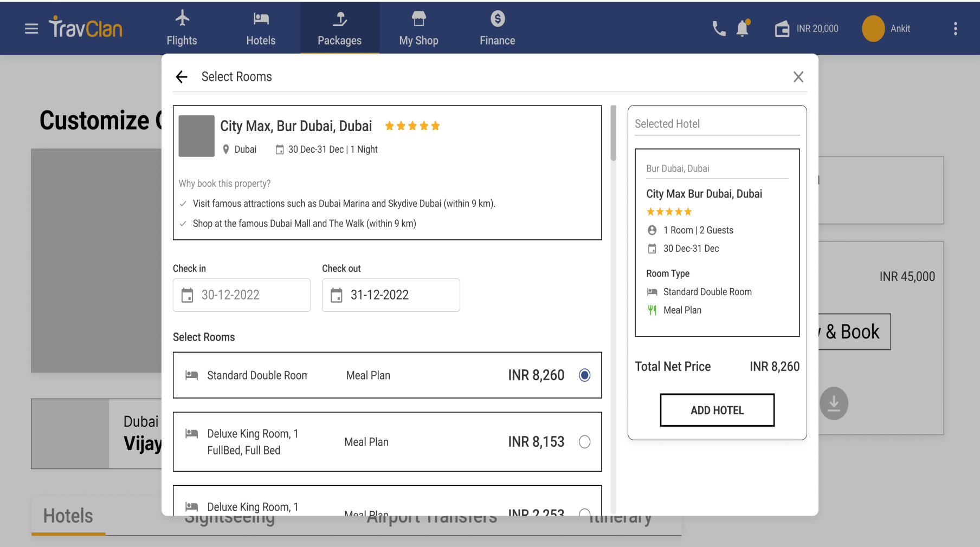
Task: Click Total Net Price INR 8,260 amount
Action: click(775, 367)
